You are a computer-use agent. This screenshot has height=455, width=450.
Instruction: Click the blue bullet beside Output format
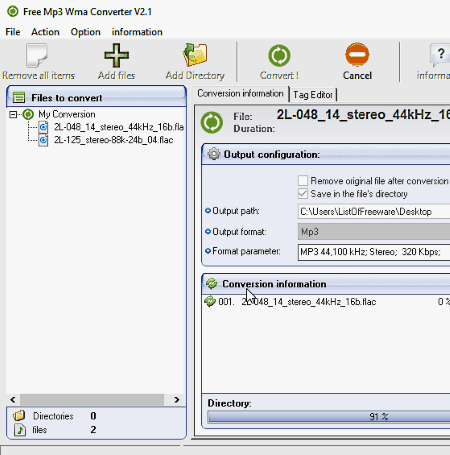(208, 231)
